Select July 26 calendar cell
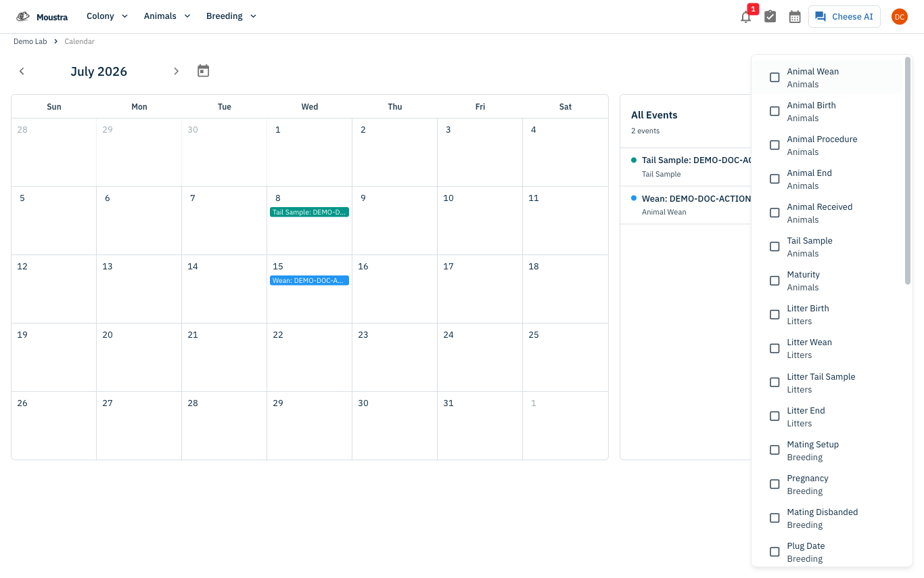The image size is (924, 578). pyautogui.click(x=53, y=426)
